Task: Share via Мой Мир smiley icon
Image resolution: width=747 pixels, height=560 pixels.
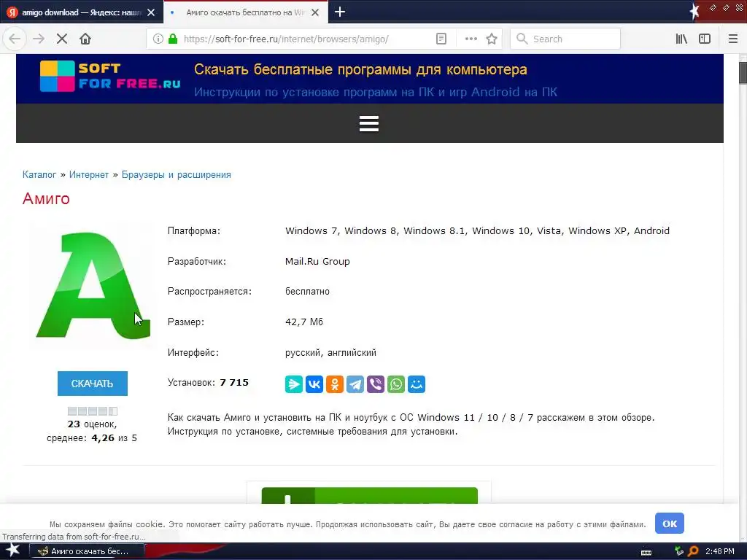Action: coord(417,384)
